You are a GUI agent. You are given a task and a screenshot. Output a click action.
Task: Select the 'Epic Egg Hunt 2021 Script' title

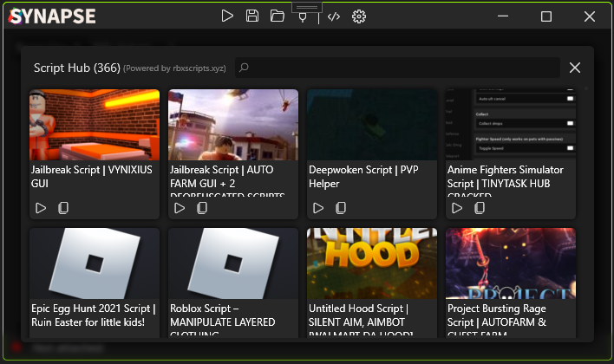93,315
